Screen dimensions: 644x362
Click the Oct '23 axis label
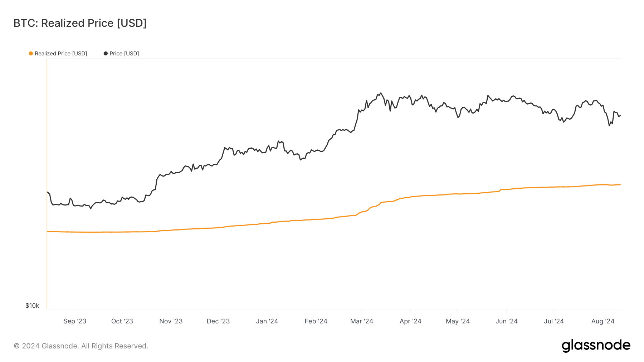[x=122, y=321]
